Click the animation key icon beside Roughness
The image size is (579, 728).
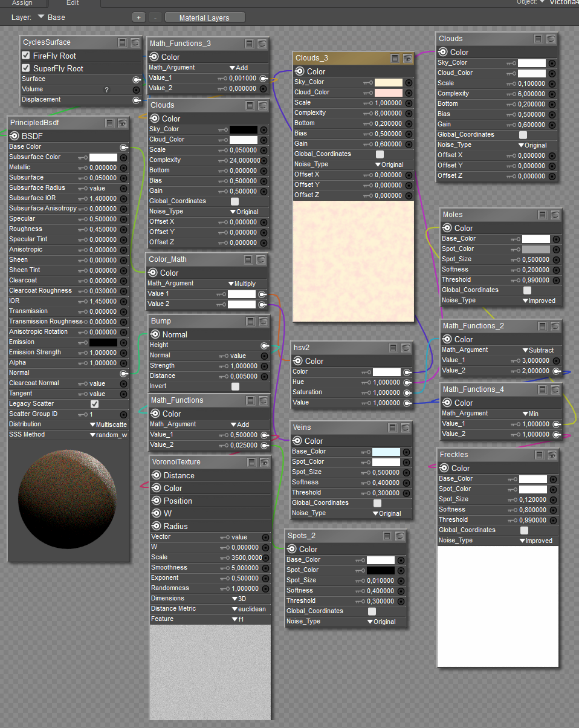[x=83, y=229]
